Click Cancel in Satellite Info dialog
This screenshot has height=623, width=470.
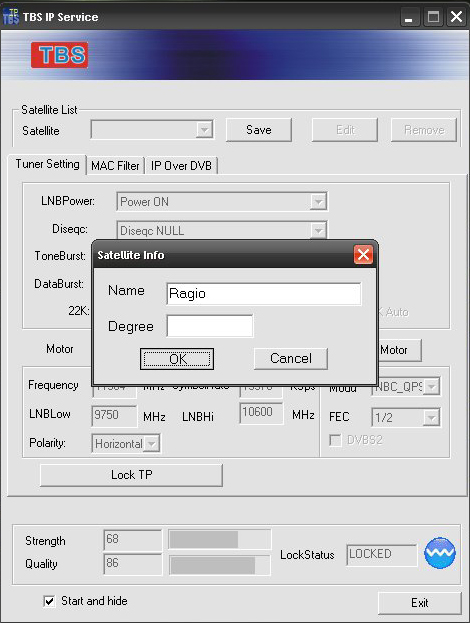(291, 358)
